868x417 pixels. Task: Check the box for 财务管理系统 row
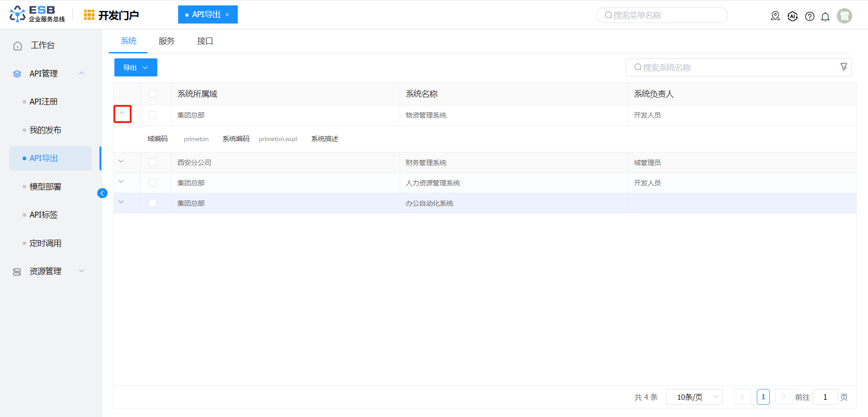(x=153, y=162)
